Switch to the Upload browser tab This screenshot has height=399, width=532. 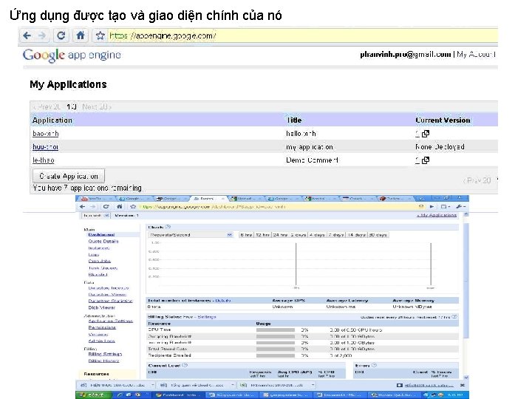(x=245, y=199)
